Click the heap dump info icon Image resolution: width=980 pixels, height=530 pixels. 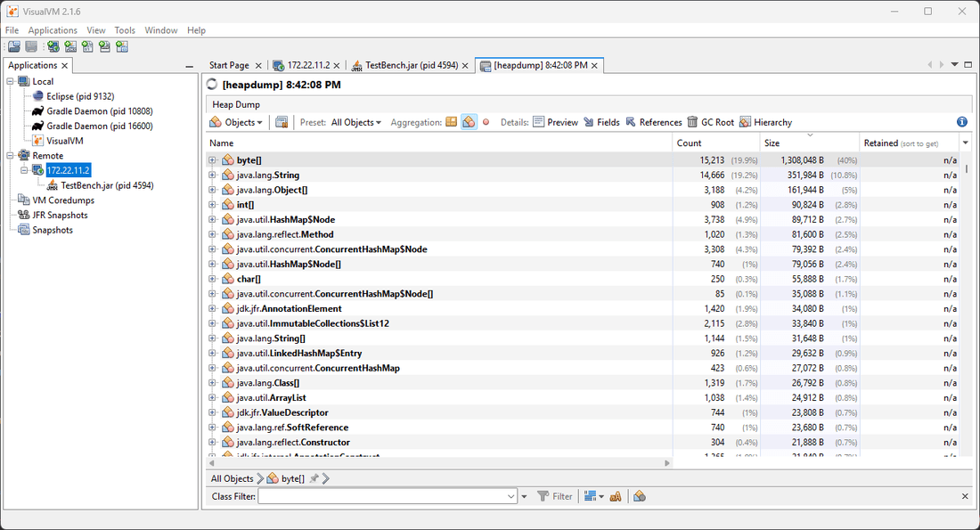(x=960, y=122)
